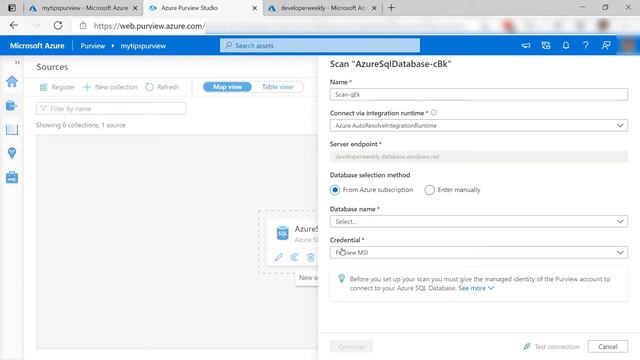Click the user account avatar in header

(x=629, y=46)
